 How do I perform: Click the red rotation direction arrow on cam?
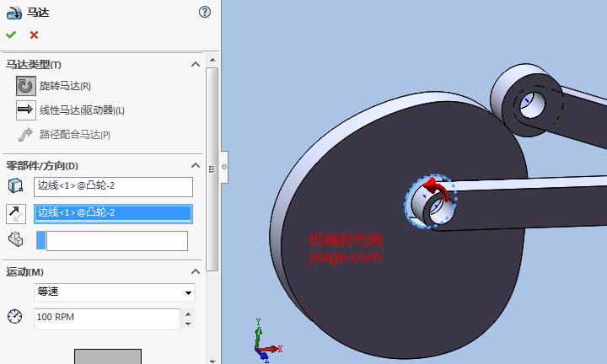pyautogui.click(x=436, y=189)
